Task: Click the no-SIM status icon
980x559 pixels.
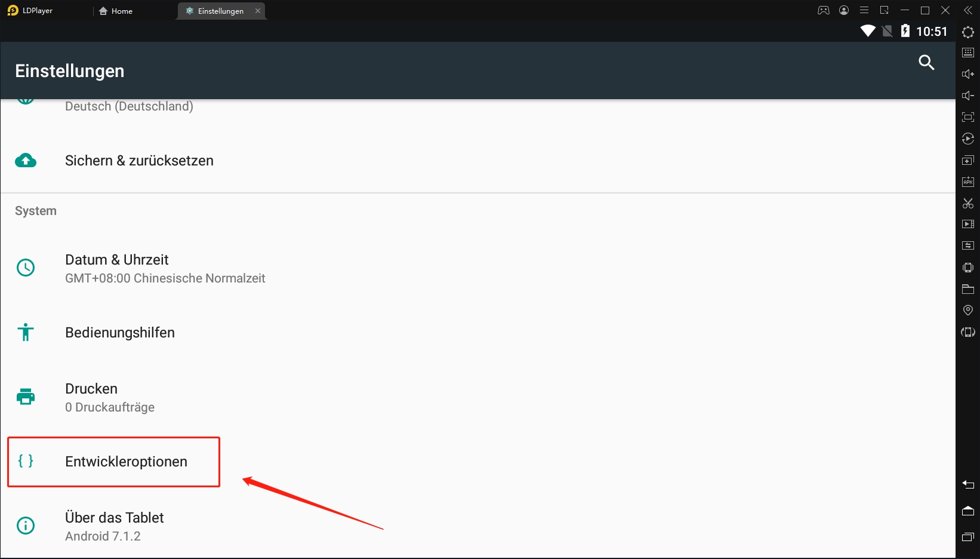Action: click(887, 31)
